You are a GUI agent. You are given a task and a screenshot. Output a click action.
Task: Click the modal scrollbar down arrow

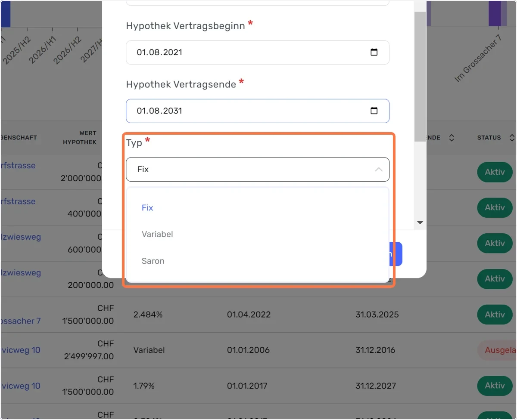(420, 223)
